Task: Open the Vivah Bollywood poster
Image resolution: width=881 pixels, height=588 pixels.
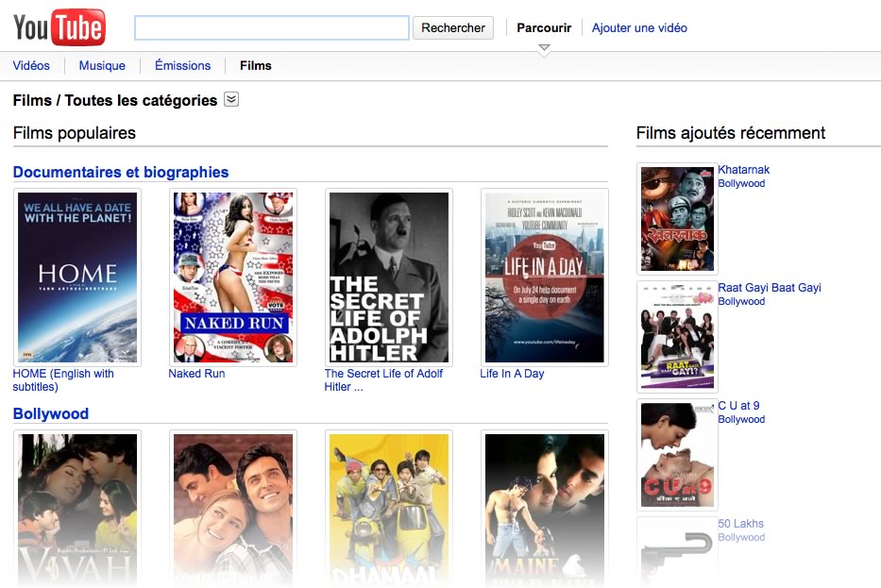Action: (77, 509)
